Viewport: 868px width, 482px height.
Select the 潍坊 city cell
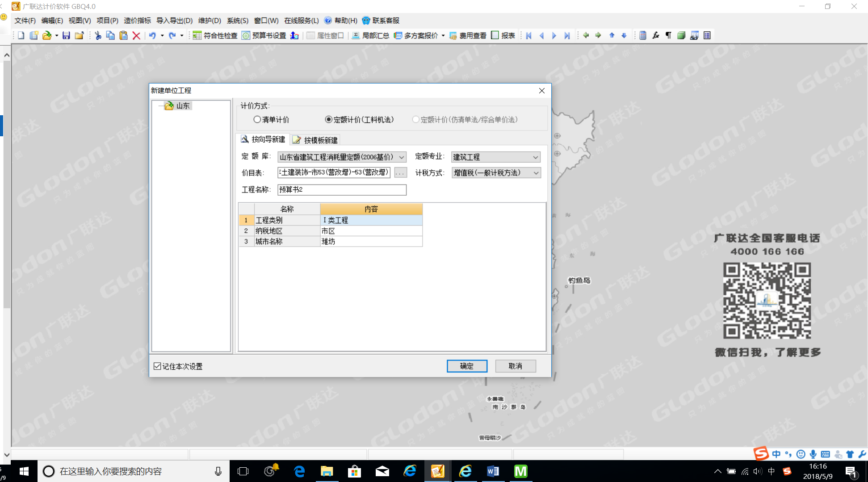(371, 242)
